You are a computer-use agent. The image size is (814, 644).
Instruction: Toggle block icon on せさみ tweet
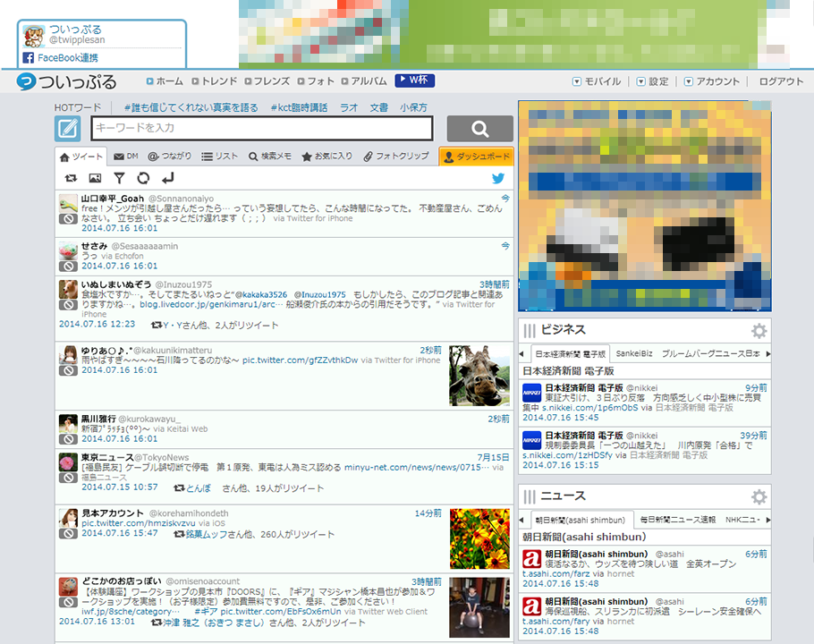click(68, 266)
